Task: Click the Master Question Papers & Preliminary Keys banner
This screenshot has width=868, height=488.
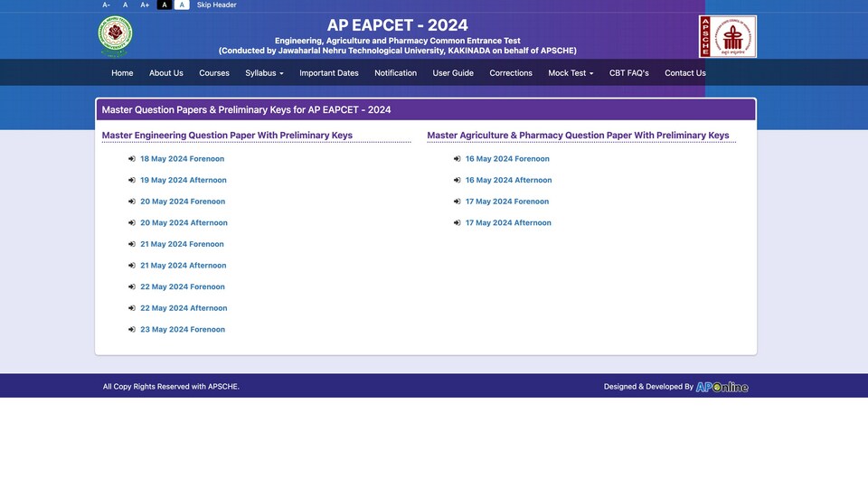Action: coord(426,109)
